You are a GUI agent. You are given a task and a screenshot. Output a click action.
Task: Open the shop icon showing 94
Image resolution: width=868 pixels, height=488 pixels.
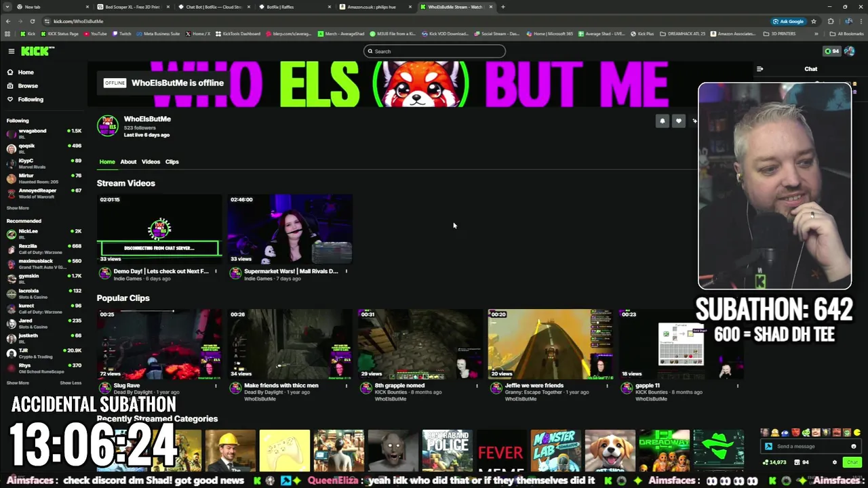click(801, 462)
